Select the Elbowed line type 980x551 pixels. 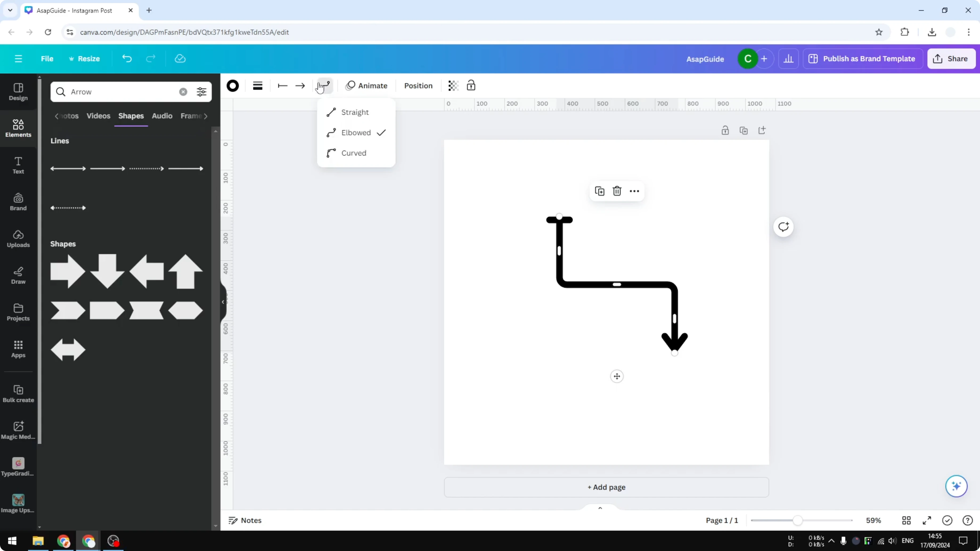click(356, 133)
